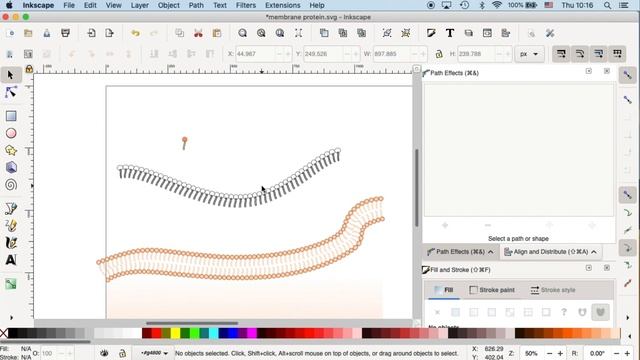Click the Import icon

[91, 33]
